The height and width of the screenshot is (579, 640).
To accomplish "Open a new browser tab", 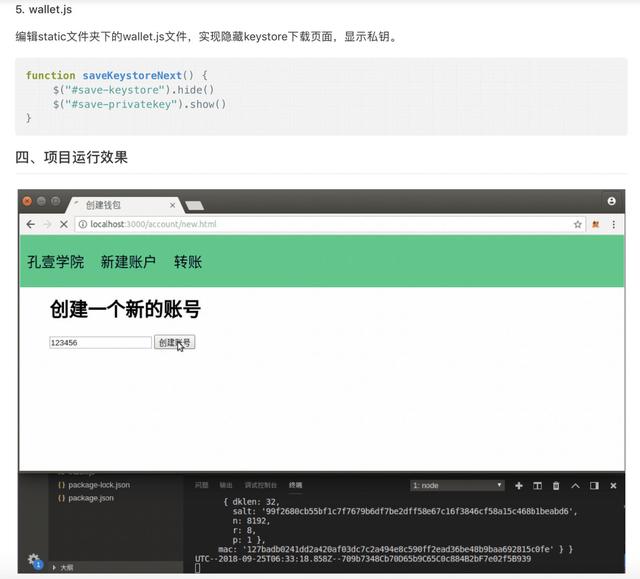I will coord(195,205).
